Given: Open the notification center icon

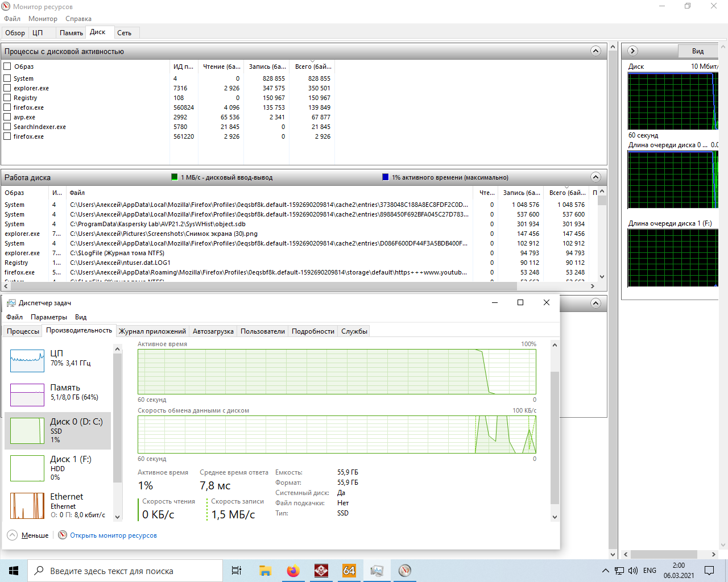Looking at the screenshot, I should coord(709,571).
